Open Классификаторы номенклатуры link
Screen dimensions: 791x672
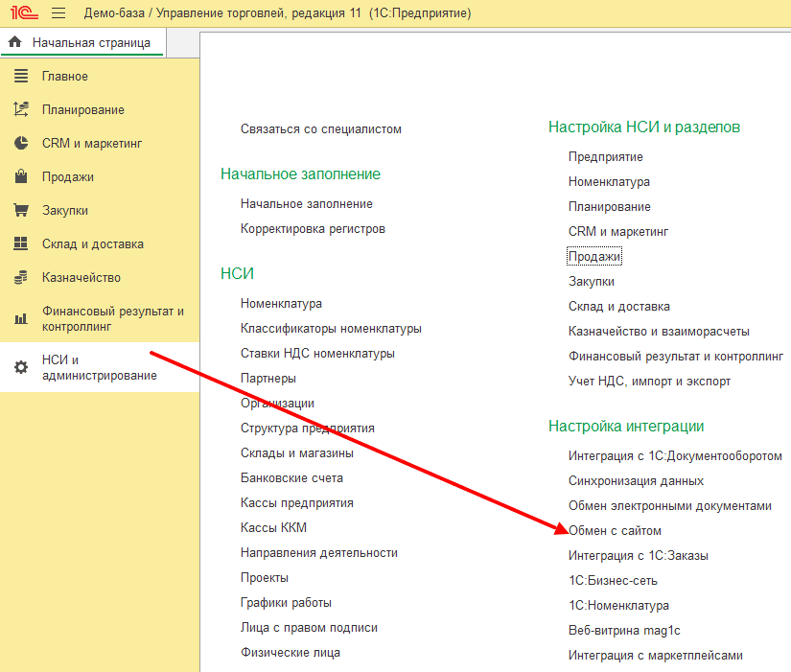(x=331, y=329)
